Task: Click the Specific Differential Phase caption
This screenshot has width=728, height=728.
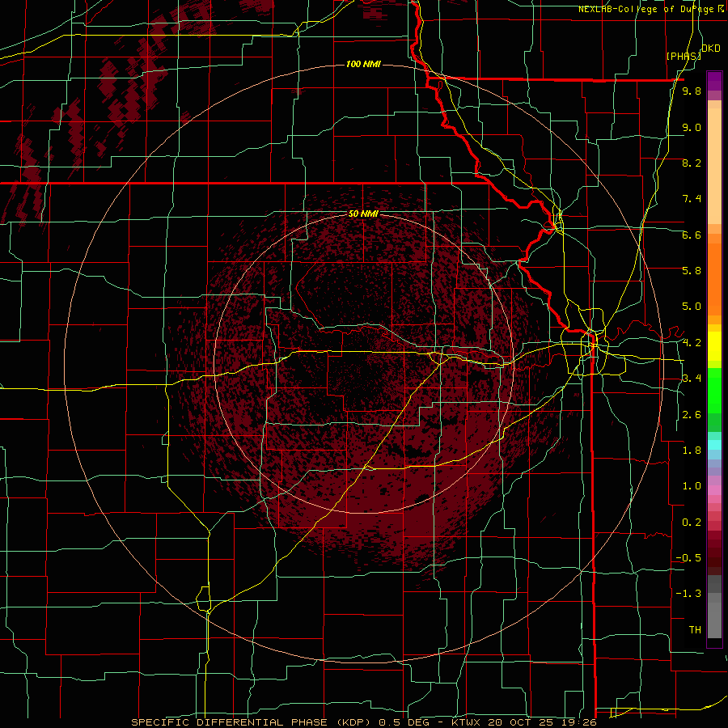Action: pyautogui.click(x=363, y=722)
